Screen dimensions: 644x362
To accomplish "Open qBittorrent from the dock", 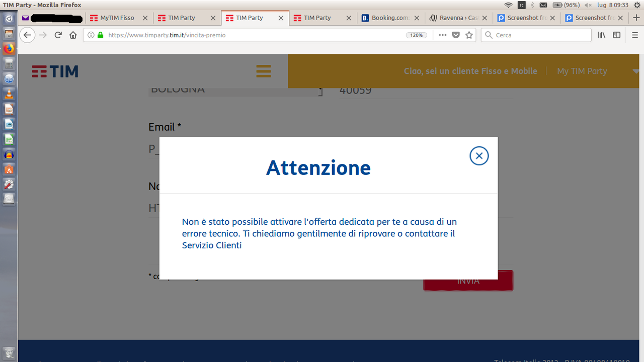I will pyautogui.click(x=9, y=79).
